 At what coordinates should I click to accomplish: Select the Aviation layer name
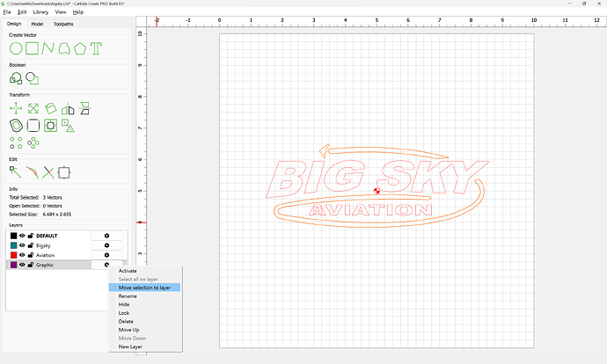[x=45, y=255]
